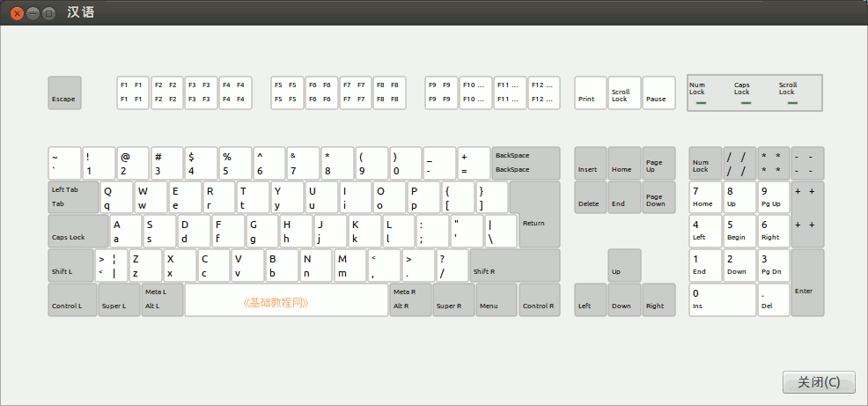
Task: Select the keypad Del key
Action: (773, 299)
